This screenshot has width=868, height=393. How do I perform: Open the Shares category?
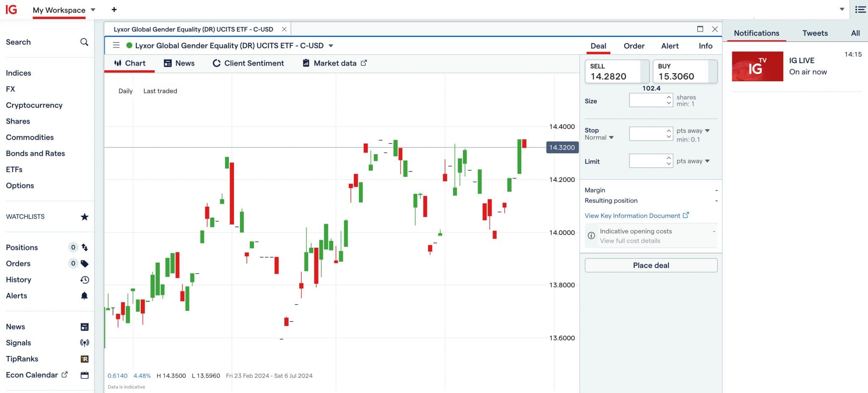pos(18,121)
